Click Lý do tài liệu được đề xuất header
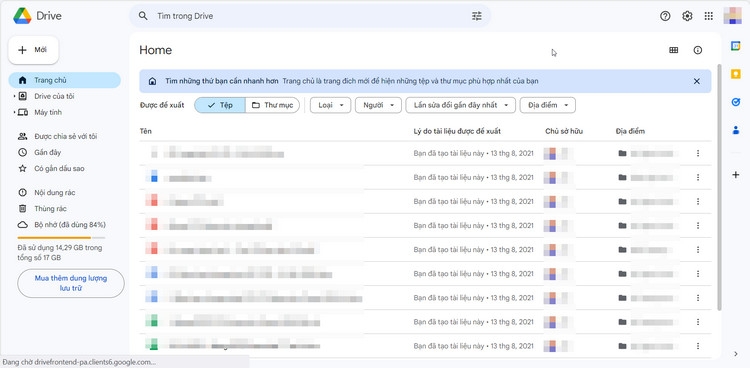The image size is (750, 368). tap(457, 131)
